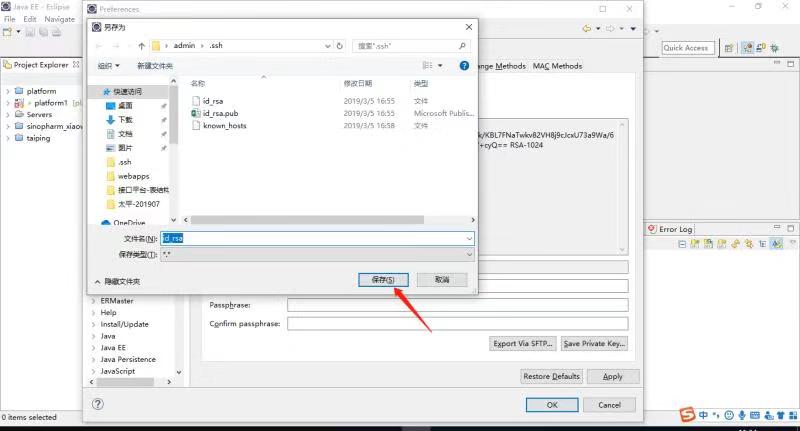Click the Confirm passphrase field
This screenshot has width=800, height=431.
(458, 324)
